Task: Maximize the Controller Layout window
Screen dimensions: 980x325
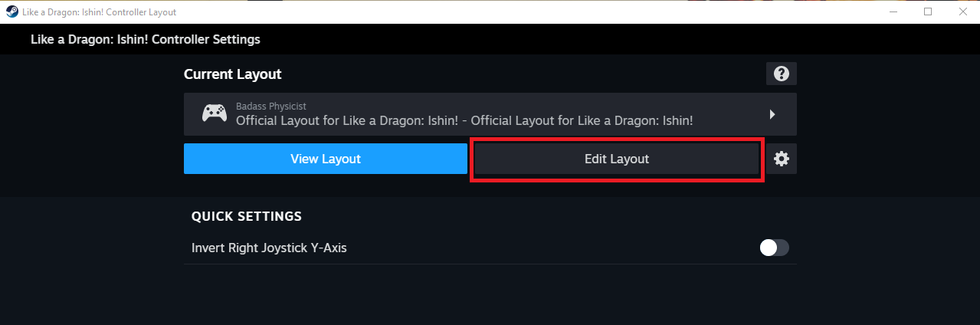Action: [928, 11]
